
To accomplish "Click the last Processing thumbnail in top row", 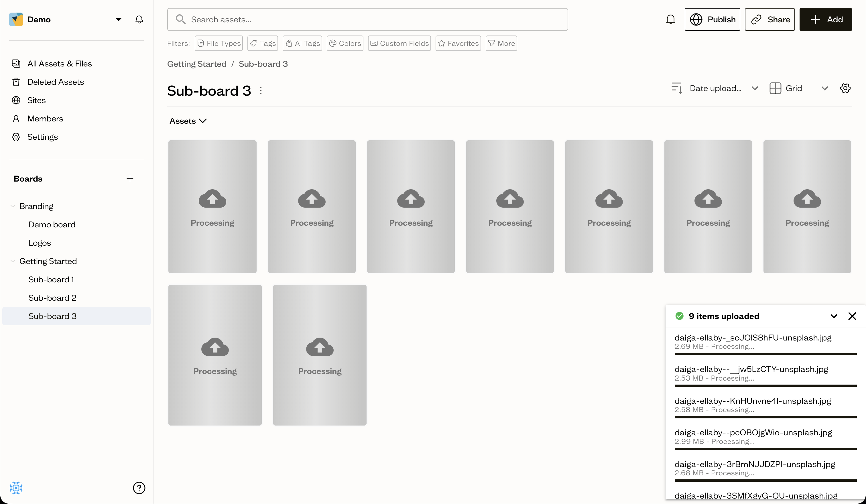I will coord(807,206).
